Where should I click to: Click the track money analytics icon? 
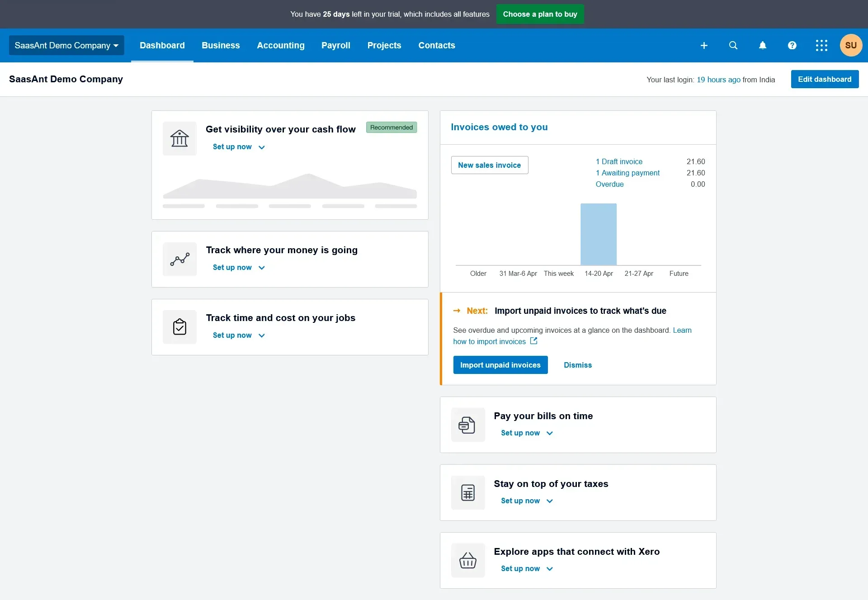tap(179, 259)
